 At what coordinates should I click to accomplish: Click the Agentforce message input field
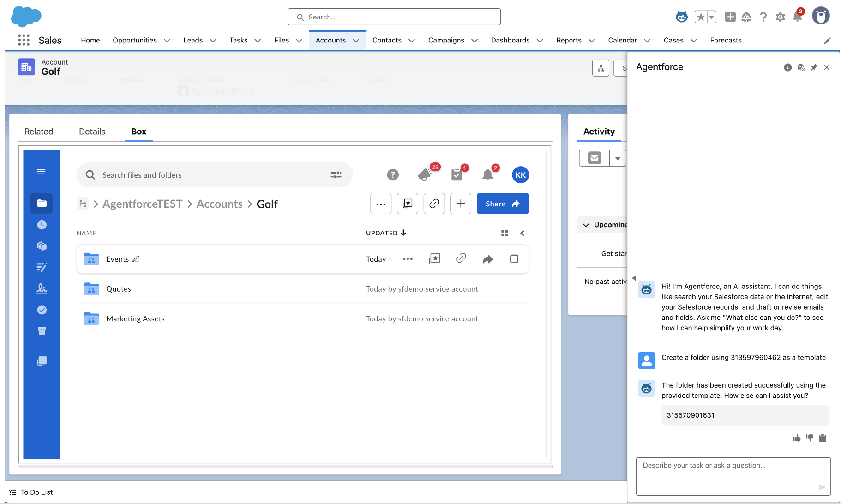tap(733, 475)
